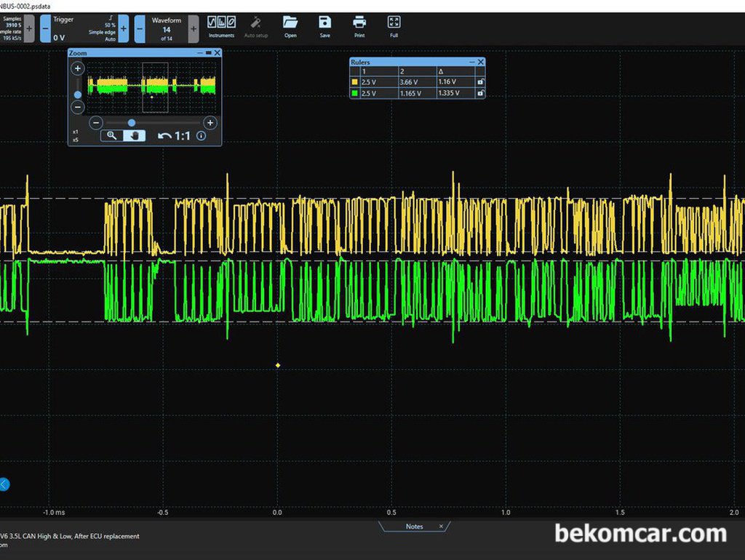This screenshot has height=560, width=745.
Task: Increase the trigger level with plus
Action: click(124, 29)
